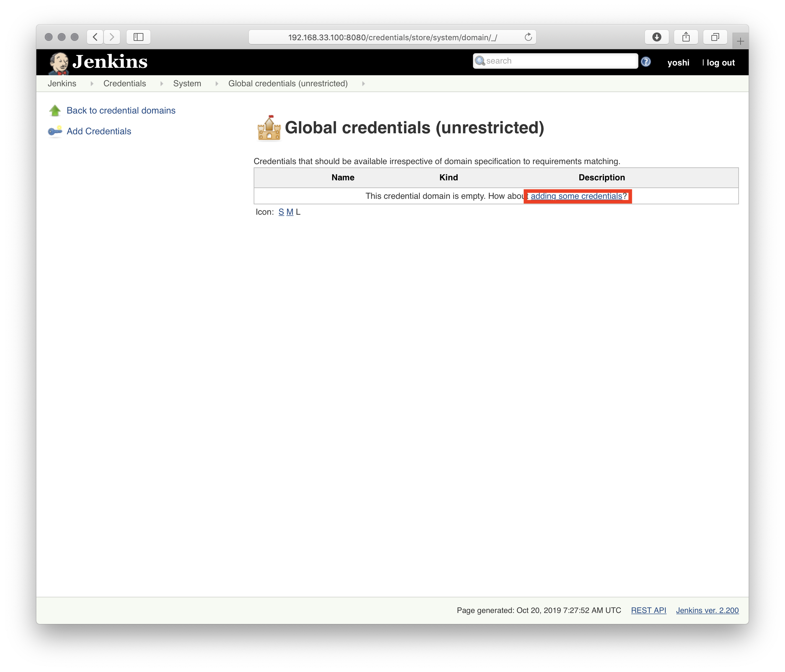The height and width of the screenshot is (672, 785).
Task: Expand the arrow after System breadcrumb
Action: 217,84
